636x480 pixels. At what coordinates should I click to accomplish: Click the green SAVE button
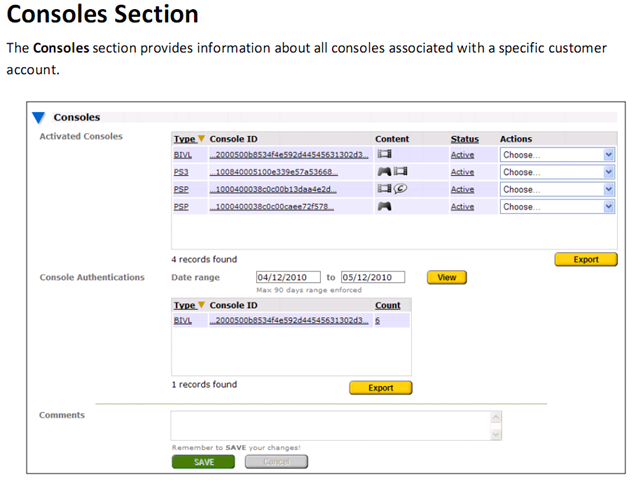[203, 462]
